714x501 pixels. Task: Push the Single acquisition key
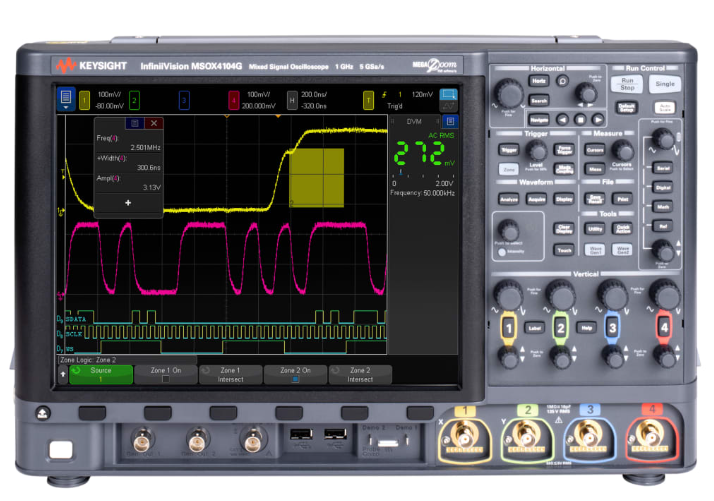[665, 84]
